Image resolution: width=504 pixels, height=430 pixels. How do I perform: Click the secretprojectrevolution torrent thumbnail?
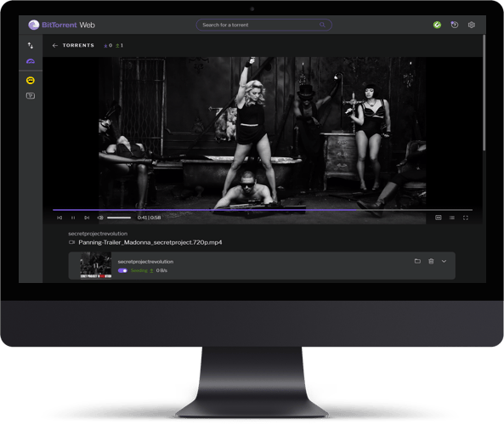point(96,265)
